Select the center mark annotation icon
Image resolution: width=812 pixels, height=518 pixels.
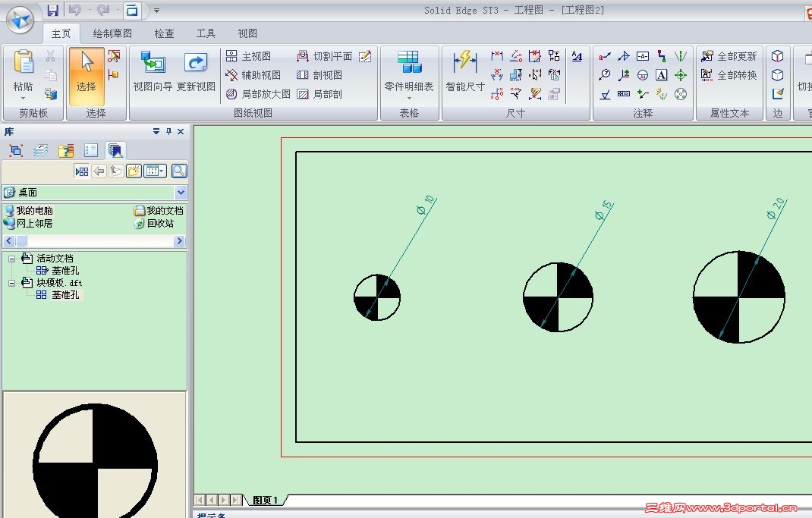click(681, 75)
